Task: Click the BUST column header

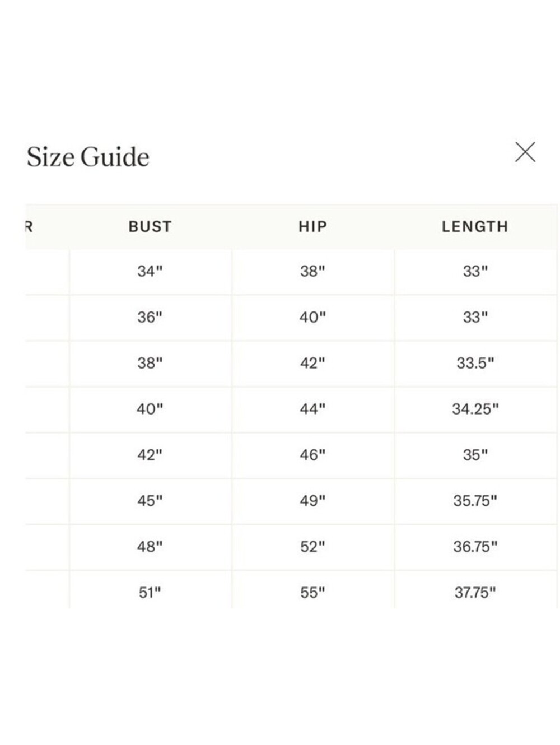Action: (150, 226)
